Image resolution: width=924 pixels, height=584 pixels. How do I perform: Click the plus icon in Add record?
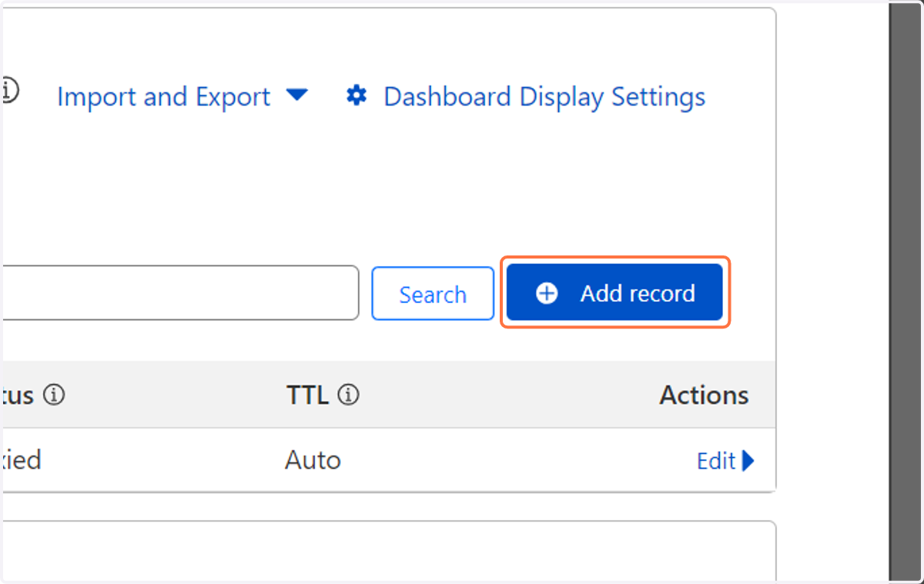pyautogui.click(x=547, y=293)
